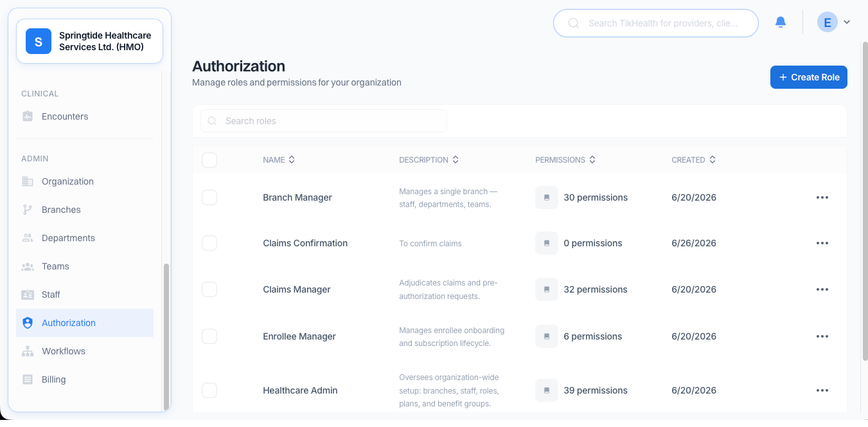Open more actions for Healthcare Admin

(x=822, y=390)
